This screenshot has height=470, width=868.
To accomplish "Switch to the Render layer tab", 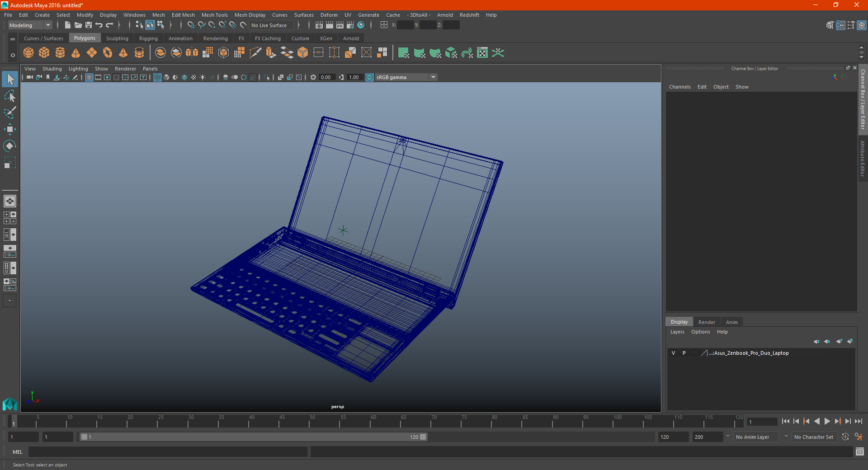I will tap(707, 322).
